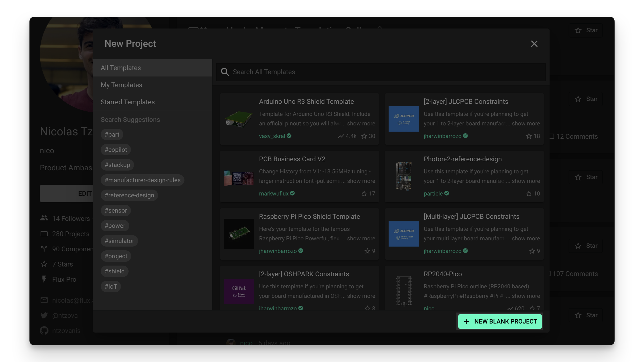
Task: Select the All Templates tab
Action: (152, 68)
